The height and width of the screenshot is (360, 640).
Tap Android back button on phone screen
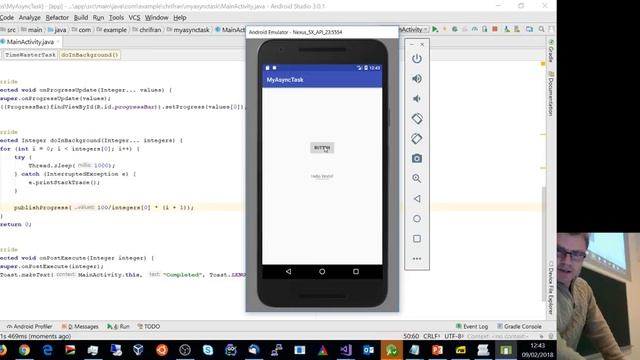289,271
